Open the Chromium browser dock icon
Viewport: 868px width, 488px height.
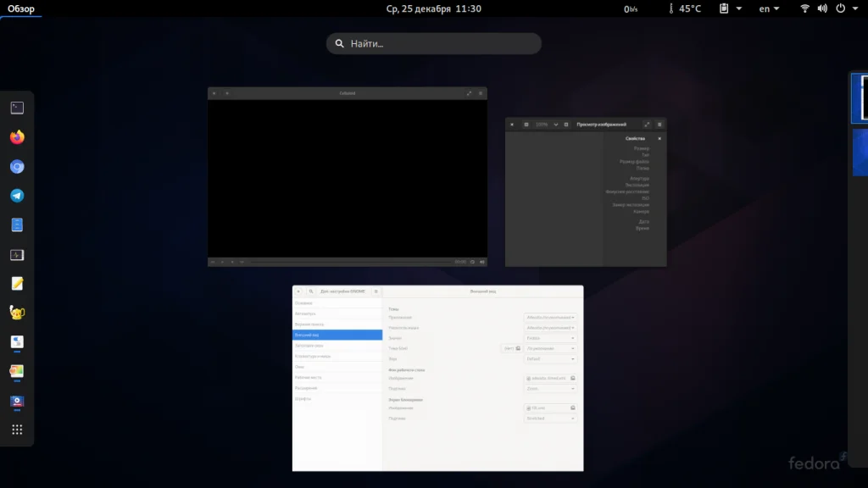17,167
